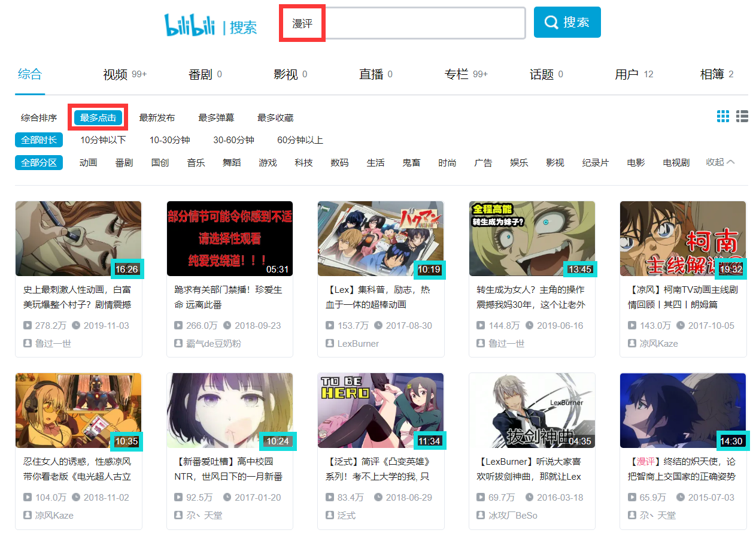
Task: Select the 全部时长 duration filter
Action: coord(39,140)
